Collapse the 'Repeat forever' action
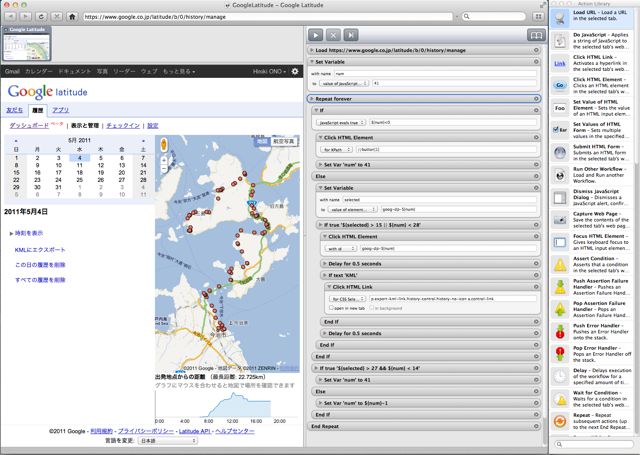This screenshot has width=640, height=455. click(x=311, y=99)
